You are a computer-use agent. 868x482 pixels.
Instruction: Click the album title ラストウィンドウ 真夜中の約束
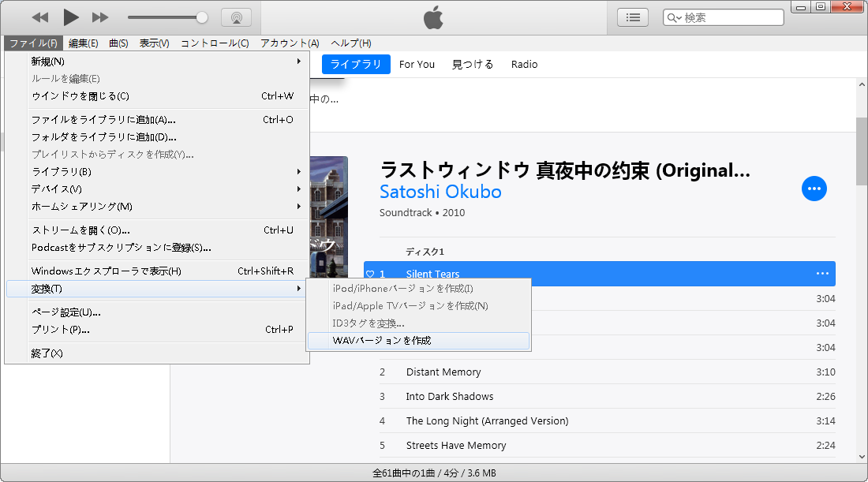click(565, 170)
